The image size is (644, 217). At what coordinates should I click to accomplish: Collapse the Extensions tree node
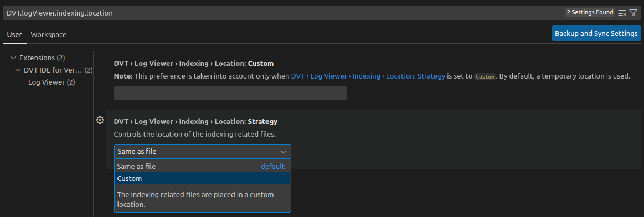(13, 58)
